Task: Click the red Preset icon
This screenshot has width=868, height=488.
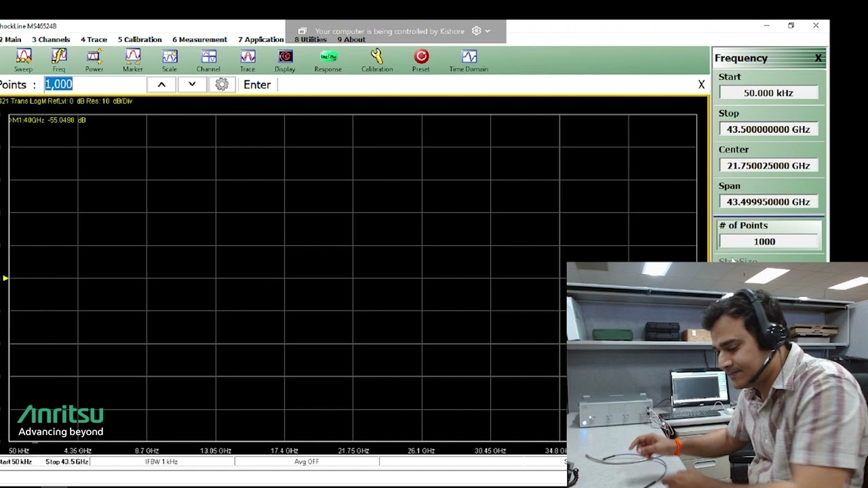Action: 421,60
